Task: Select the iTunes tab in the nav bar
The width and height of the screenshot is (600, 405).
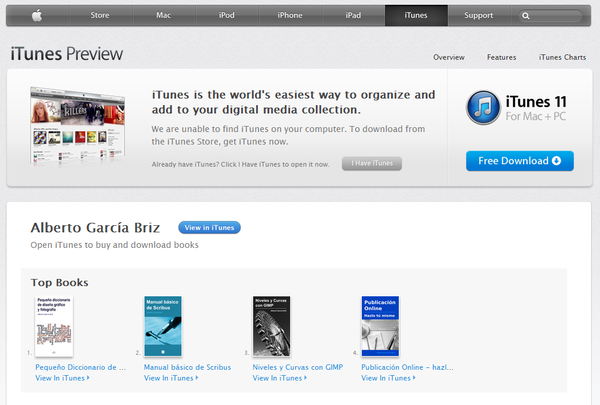Action: click(x=416, y=15)
